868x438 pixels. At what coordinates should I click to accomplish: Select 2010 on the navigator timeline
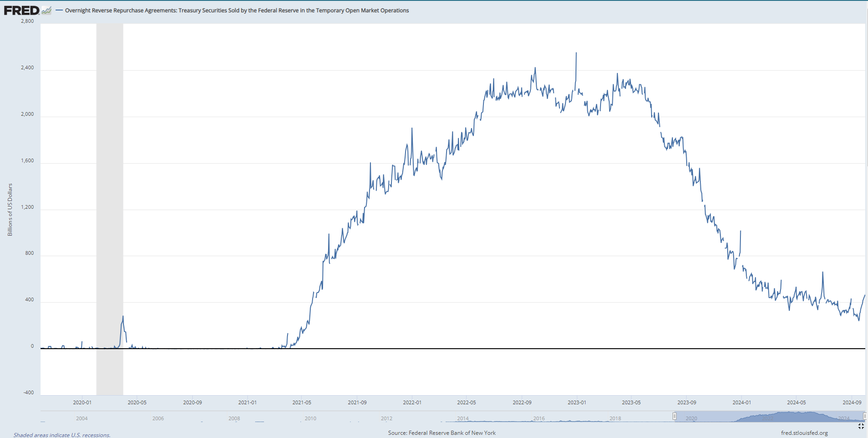310,418
